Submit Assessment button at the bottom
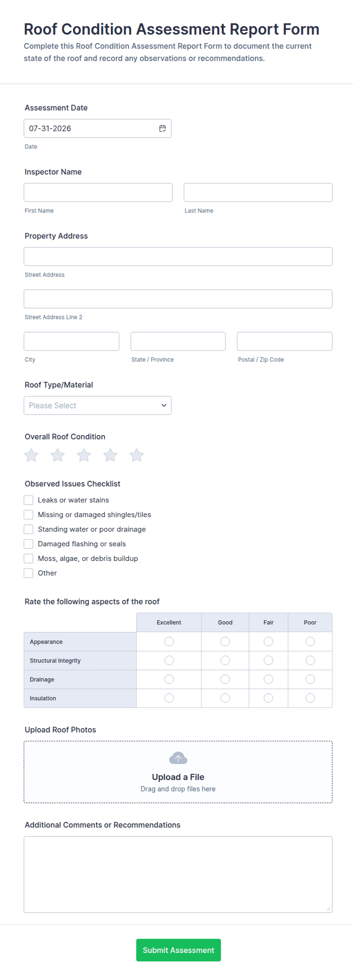The height and width of the screenshot is (980, 353). coord(178,950)
